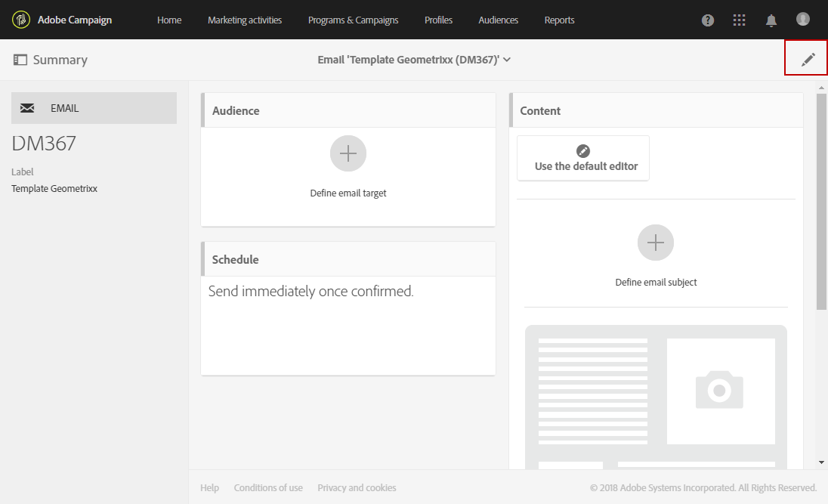Open Privacy and cookies link

point(357,487)
